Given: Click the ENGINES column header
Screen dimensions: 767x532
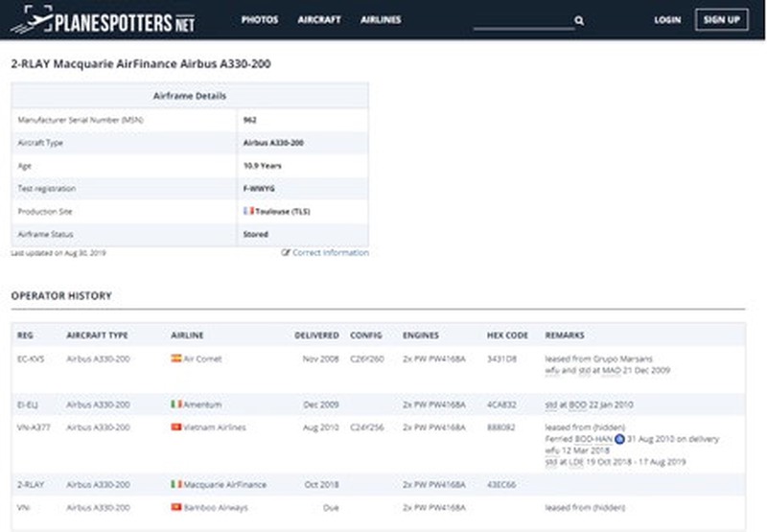Looking at the screenshot, I should point(421,335).
